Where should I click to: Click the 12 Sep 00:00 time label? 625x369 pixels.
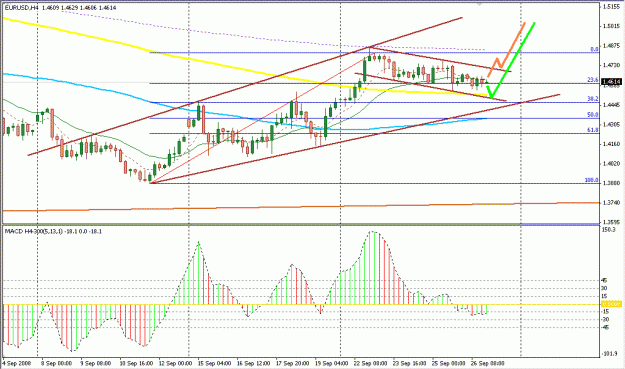[x=175, y=363]
